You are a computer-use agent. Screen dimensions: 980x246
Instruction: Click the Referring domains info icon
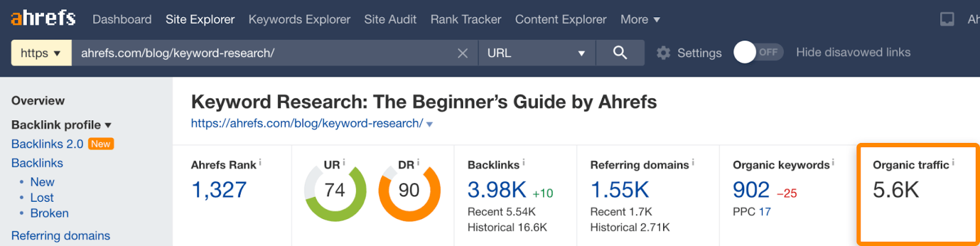[x=693, y=163]
